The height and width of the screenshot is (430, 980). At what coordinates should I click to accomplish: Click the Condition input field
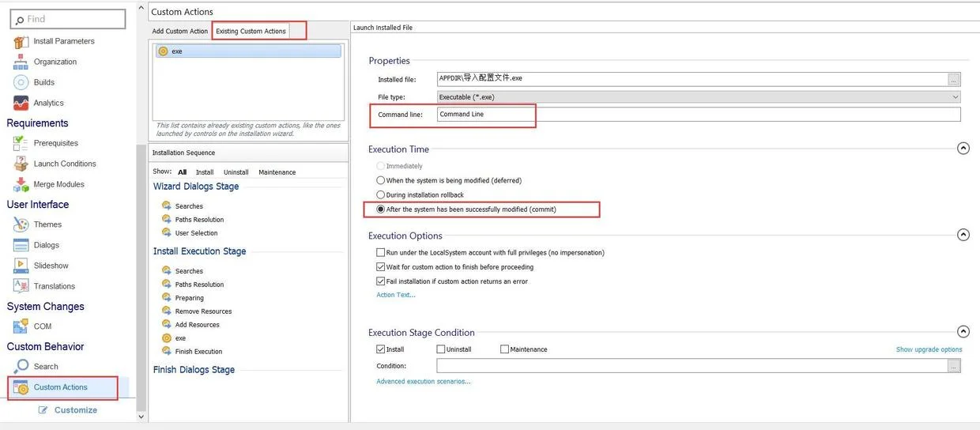click(692, 366)
